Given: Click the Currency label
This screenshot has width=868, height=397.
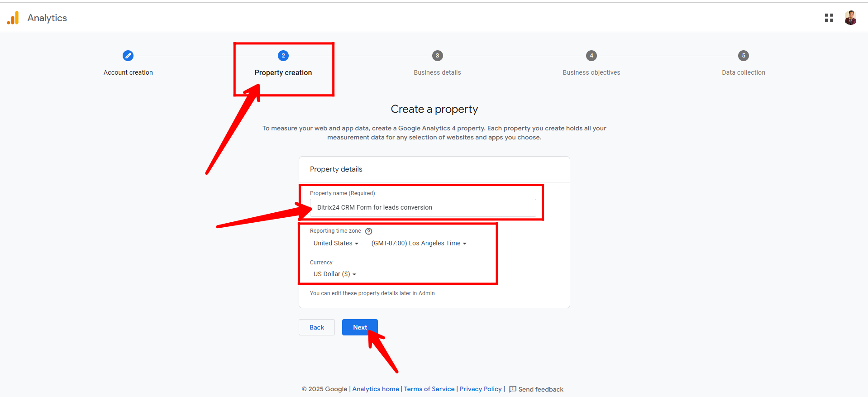Looking at the screenshot, I should pyautogui.click(x=321, y=263).
